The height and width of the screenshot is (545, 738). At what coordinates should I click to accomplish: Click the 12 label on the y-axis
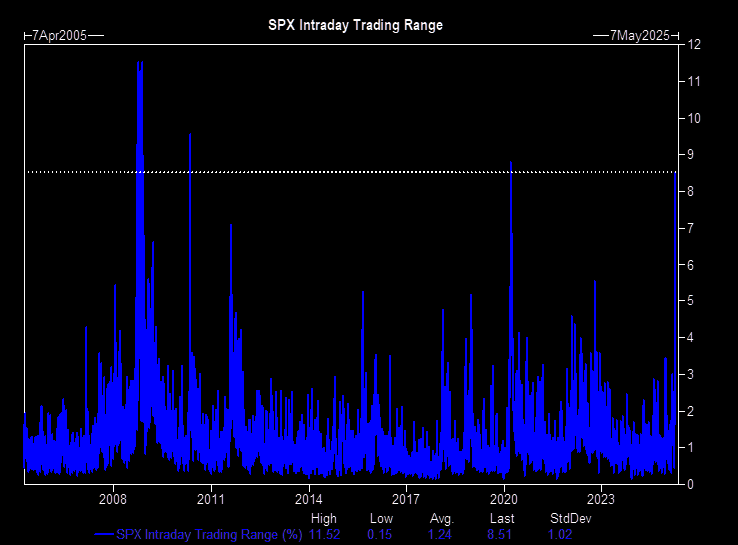tap(693, 45)
